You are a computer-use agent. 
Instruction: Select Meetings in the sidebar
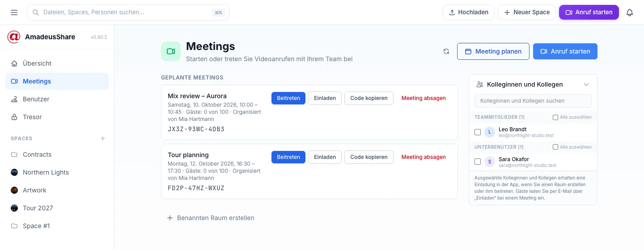57,81
